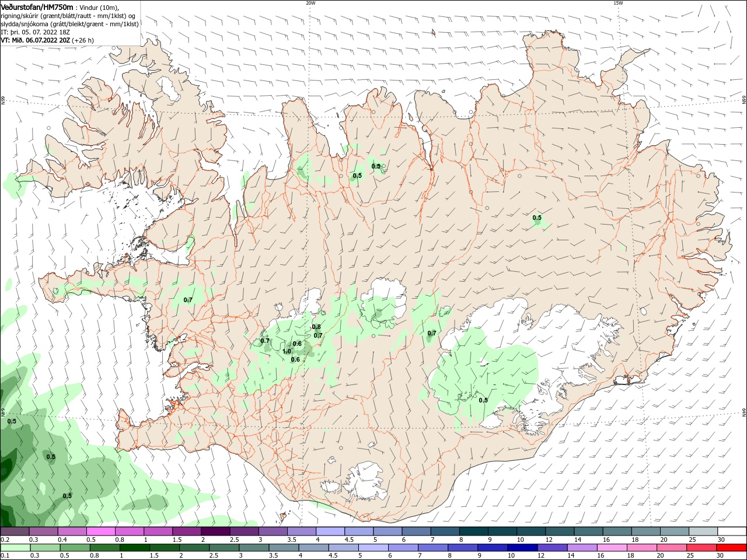This screenshot has width=747, height=560.
Task: Click the light gray 25 swatch in upper legend row
Action: click(703, 531)
